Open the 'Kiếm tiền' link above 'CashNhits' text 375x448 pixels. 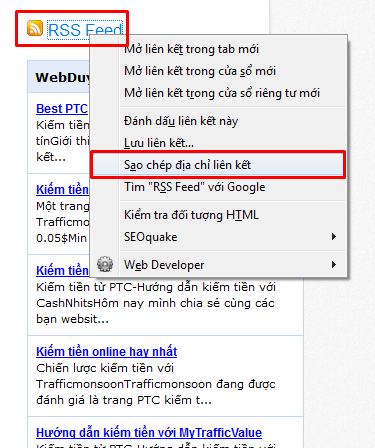tap(62, 271)
